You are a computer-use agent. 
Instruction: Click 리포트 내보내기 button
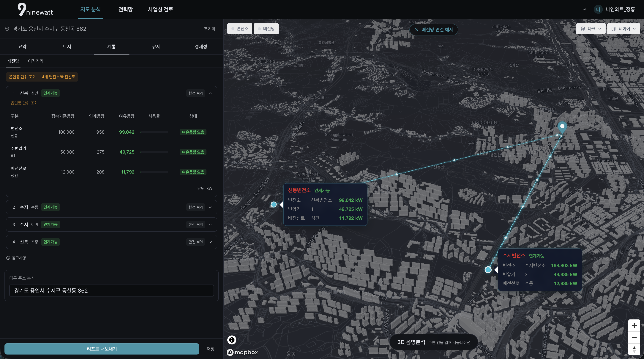[x=102, y=349]
